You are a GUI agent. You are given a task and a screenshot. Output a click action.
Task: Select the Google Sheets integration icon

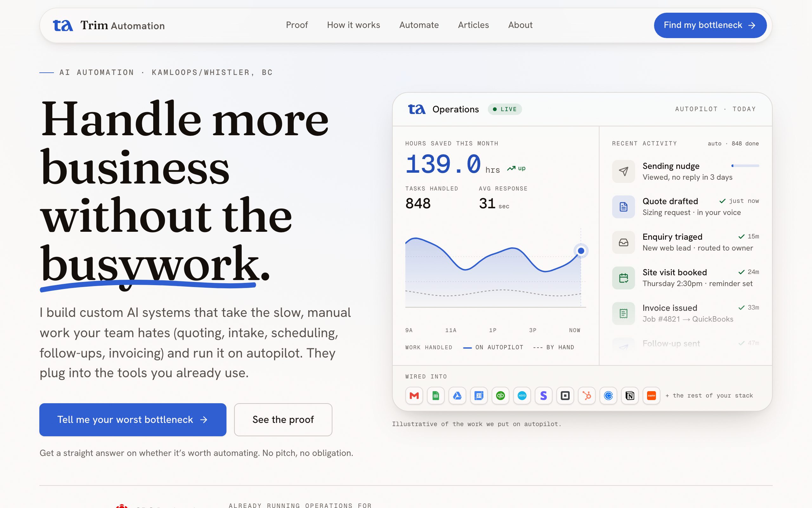pyautogui.click(x=435, y=396)
